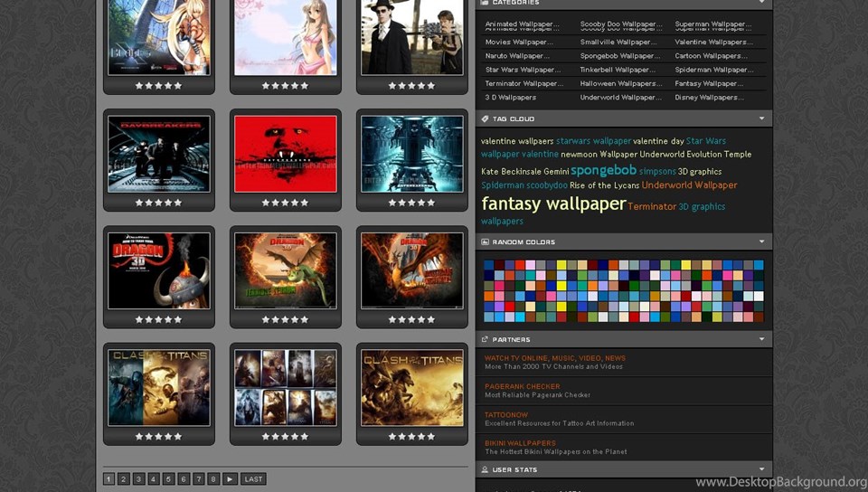Collapse the Partners panel arrow
868x492 pixels.
coord(761,339)
